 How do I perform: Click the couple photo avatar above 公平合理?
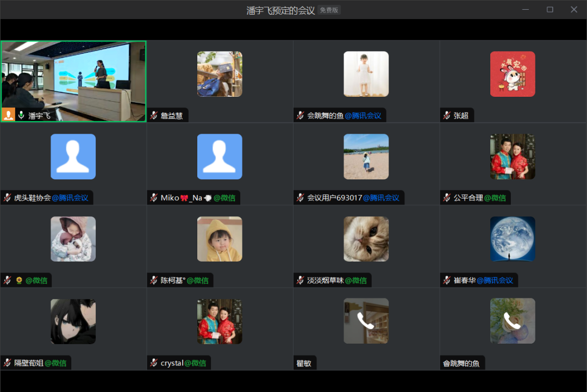[x=513, y=157]
